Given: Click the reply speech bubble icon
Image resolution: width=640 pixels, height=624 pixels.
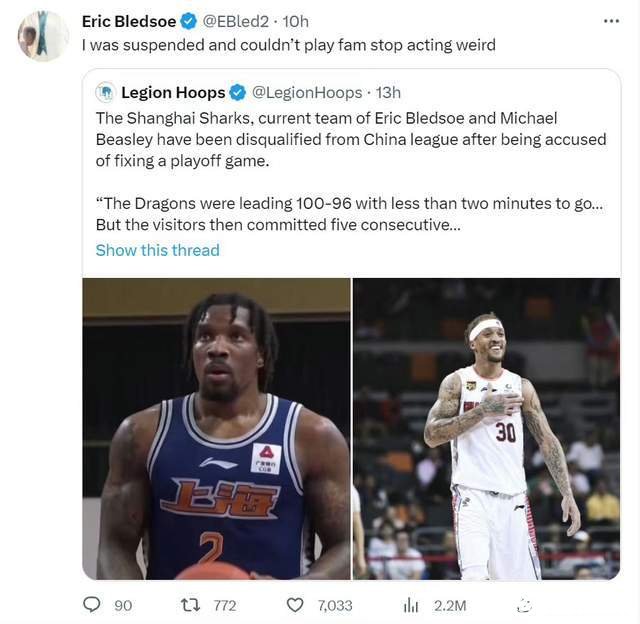Looking at the screenshot, I should pyautogui.click(x=91, y=604).
